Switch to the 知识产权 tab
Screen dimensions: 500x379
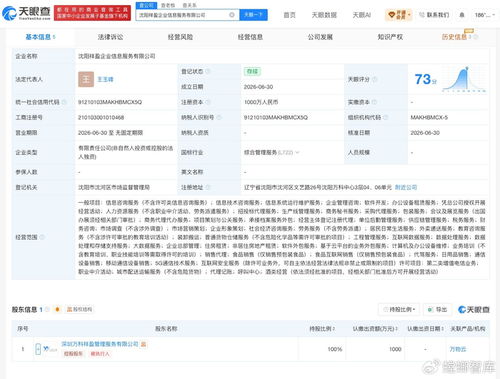(390, 37)
